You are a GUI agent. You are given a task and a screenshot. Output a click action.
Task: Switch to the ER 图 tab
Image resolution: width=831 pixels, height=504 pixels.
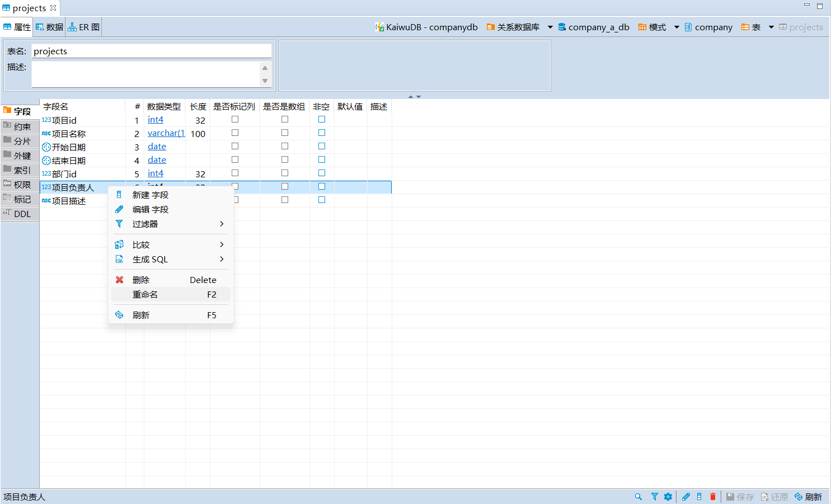84,27
